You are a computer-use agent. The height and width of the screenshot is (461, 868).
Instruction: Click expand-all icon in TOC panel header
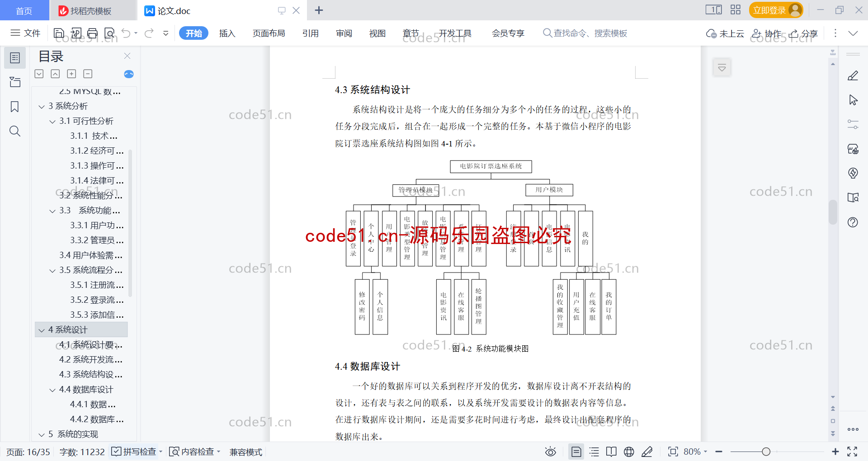39,74
